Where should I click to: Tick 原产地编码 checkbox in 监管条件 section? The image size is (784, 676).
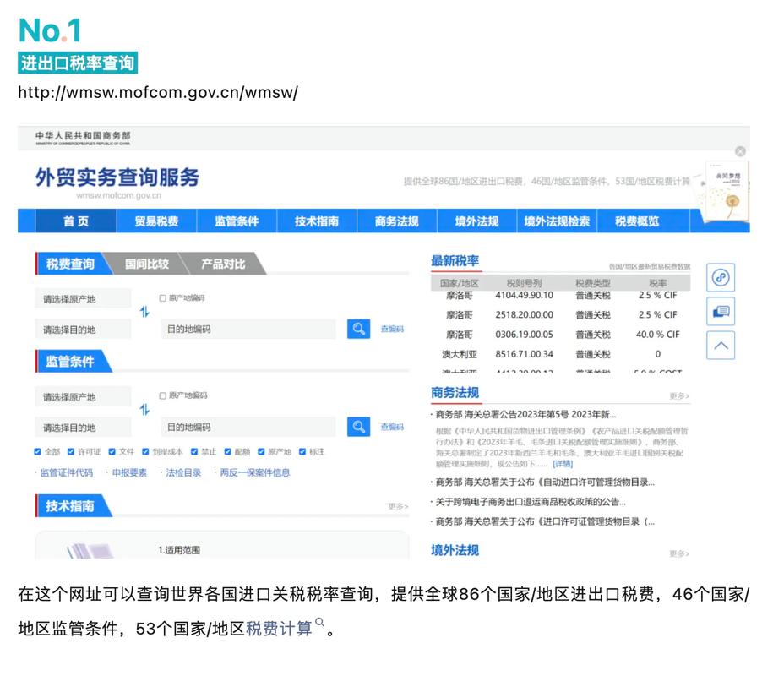pyautogui.click(x=162, y=395)
